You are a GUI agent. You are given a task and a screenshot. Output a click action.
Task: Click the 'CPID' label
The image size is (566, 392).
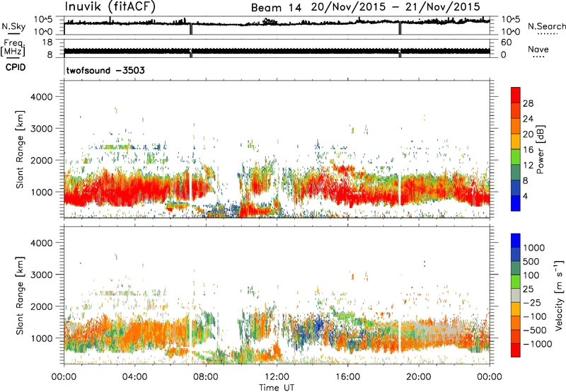16,67
